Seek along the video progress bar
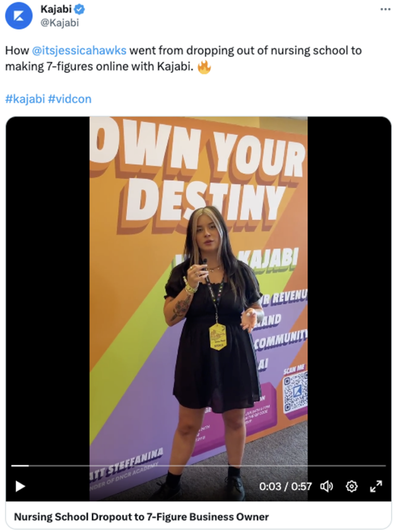The image size is (396, 532). (199, 466)
